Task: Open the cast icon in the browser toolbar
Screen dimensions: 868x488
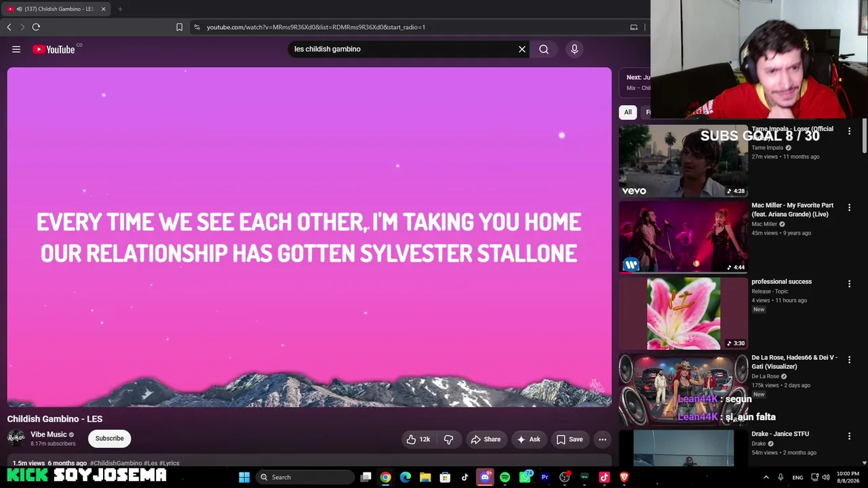Action: (634, 27)
